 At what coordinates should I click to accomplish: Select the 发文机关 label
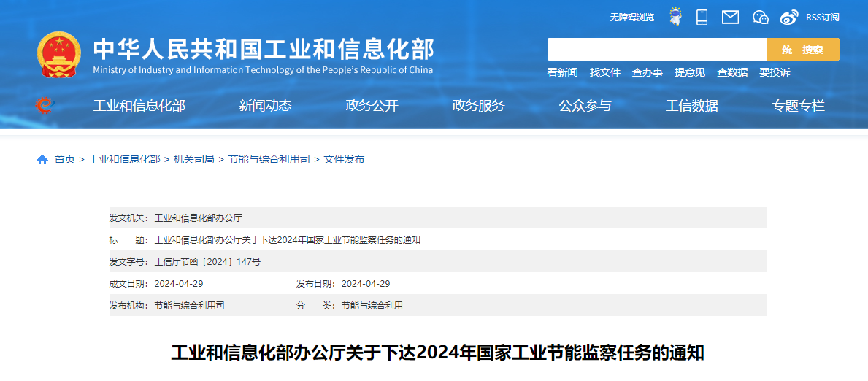click(x=129, y=218)
